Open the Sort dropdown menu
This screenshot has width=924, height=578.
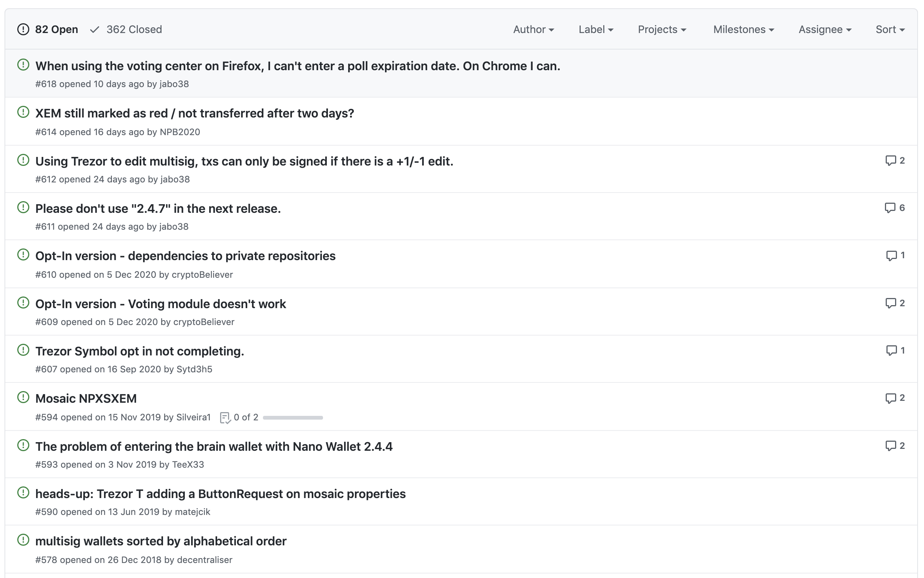(889, 29)
